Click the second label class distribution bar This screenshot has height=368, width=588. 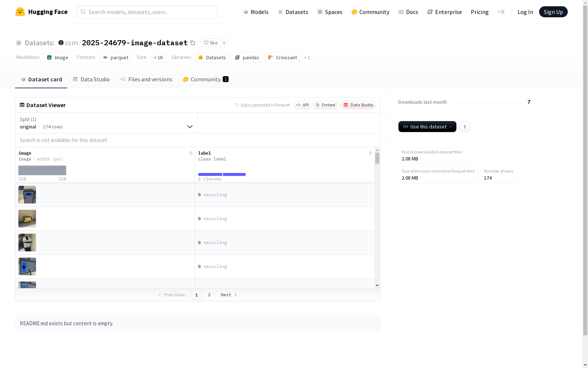coord(234,174)
